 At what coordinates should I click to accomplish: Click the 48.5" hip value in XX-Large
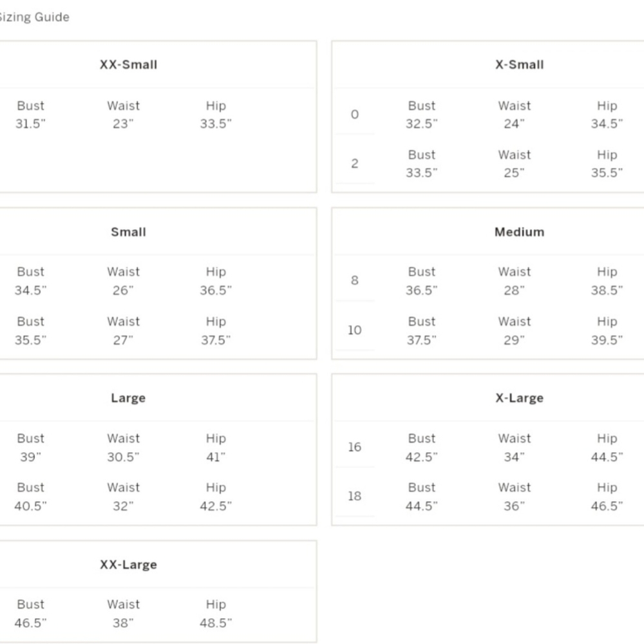[x=216, y=623]
